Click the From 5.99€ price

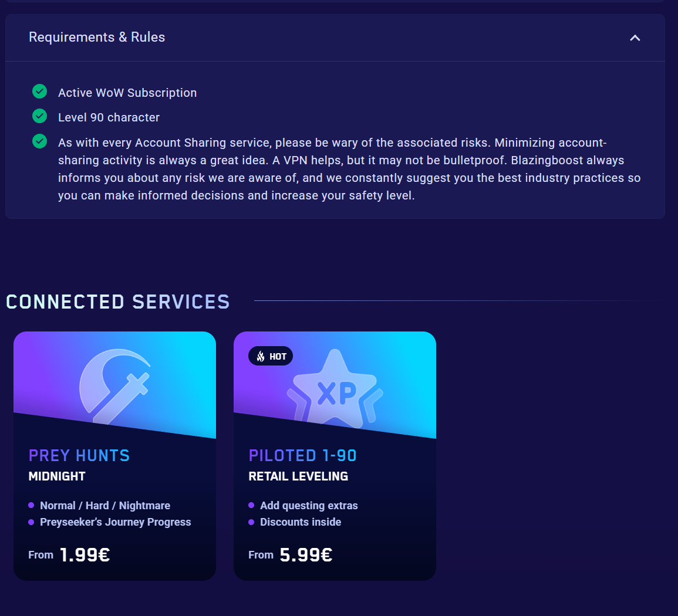(x=291, y=555)
